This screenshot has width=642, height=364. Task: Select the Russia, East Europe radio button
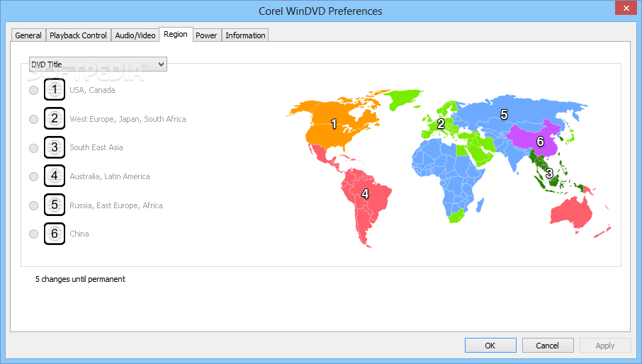(x=33, y=205)
